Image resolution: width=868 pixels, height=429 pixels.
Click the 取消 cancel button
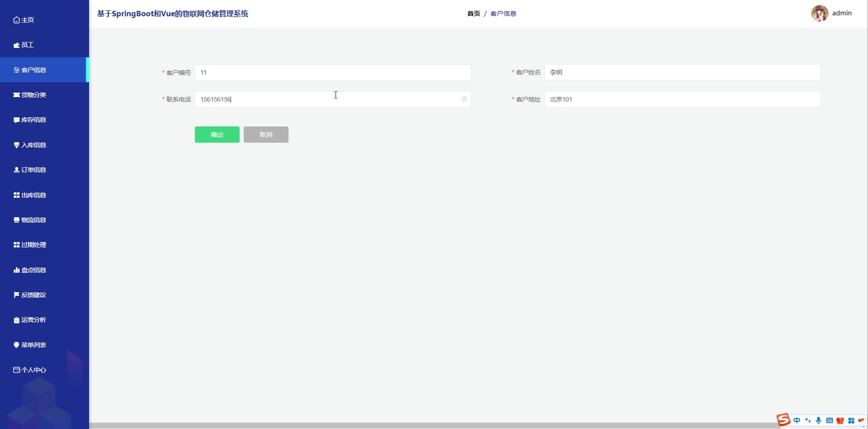(x=266, y=135)
